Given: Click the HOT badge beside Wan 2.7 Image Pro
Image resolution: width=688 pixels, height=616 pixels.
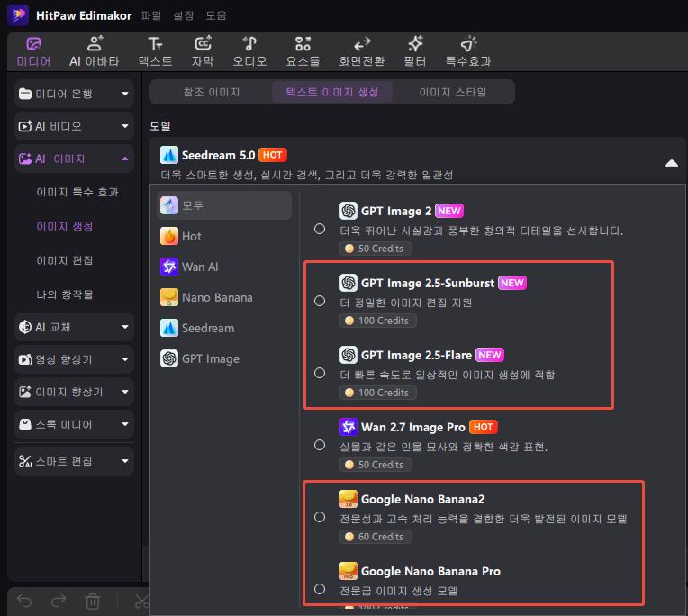Looking at the screenshot, I should [483, 427].
